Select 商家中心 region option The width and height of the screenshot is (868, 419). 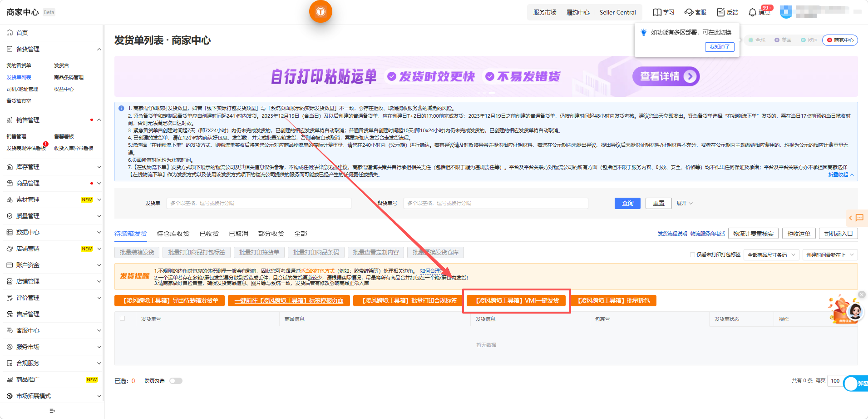(840, 40)
